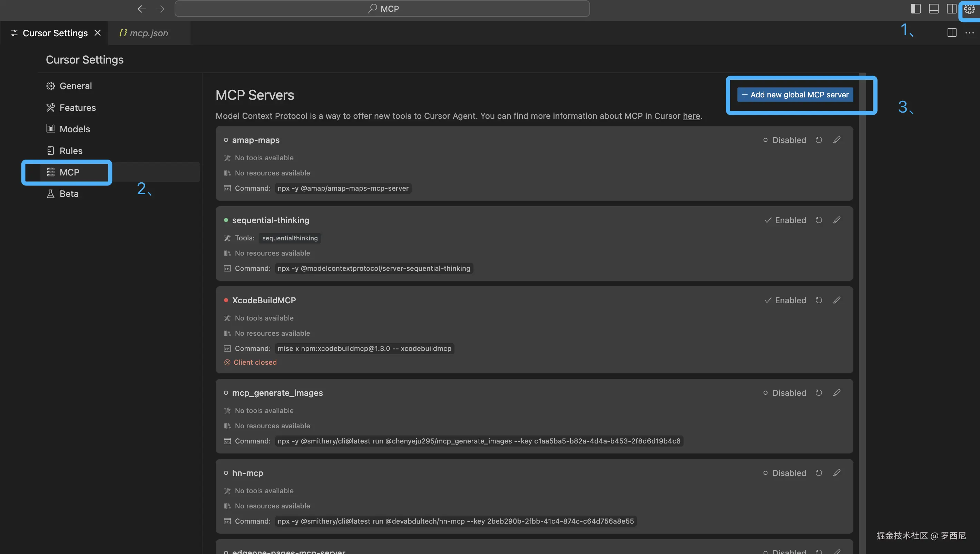Select the Beta settings section
Viewport: 980px width, 554px height.
pos(69,194)
